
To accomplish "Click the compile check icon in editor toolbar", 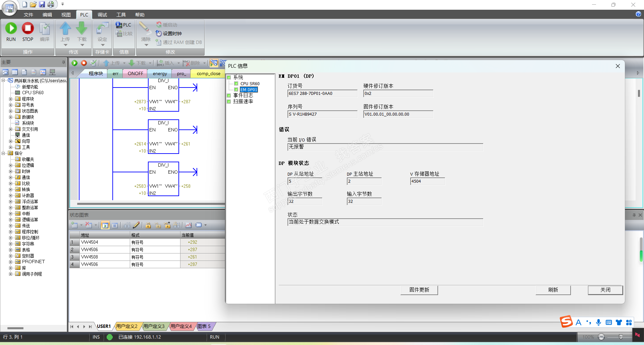I will [93, 63].
